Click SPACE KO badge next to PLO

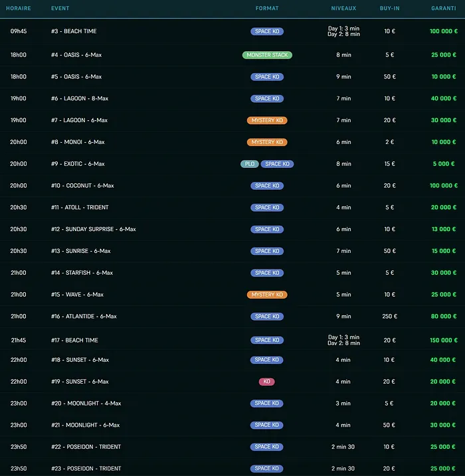pyautogui.click(x=277, y=164)
